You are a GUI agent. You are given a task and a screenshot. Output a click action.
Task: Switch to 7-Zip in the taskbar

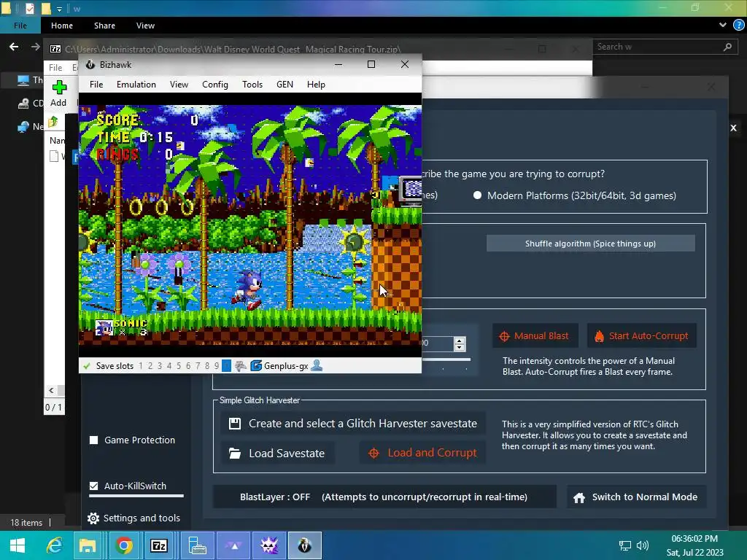tap(158, 545)
